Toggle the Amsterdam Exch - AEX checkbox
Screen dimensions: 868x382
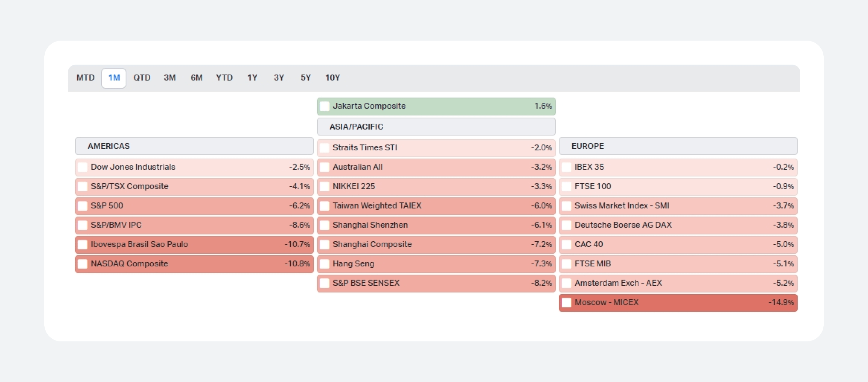(566, 283)
